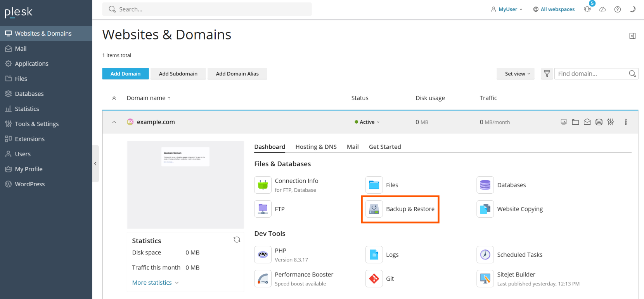Switch to Hosting & DNS tab
The height and width of the screenshot is (299, 644).
[316, 147]
